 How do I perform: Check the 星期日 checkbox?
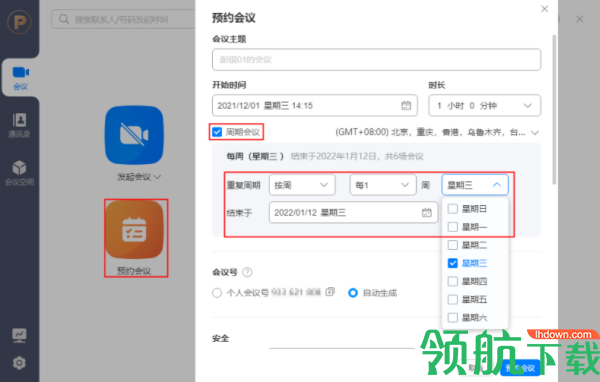pos(453,209)
